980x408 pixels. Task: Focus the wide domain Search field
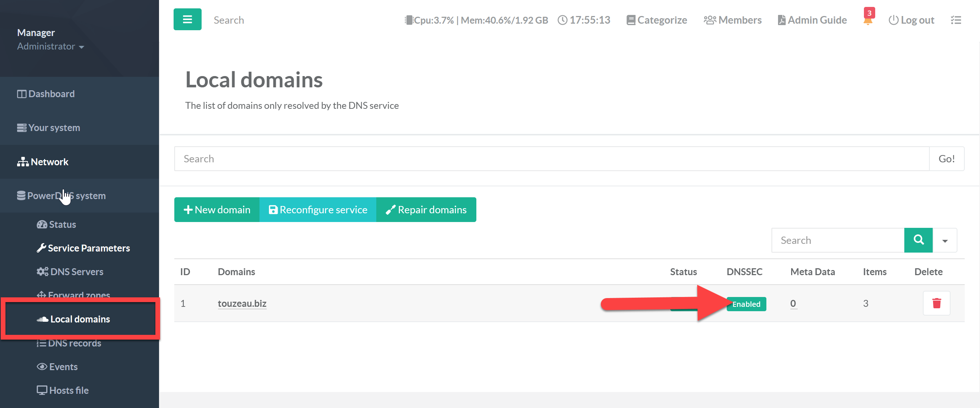click(x=552, y=159)
